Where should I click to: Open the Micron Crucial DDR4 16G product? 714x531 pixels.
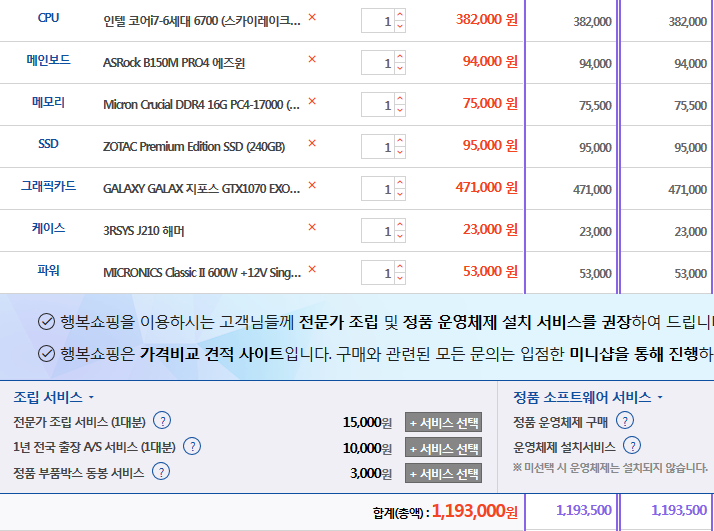click(201, 105)
